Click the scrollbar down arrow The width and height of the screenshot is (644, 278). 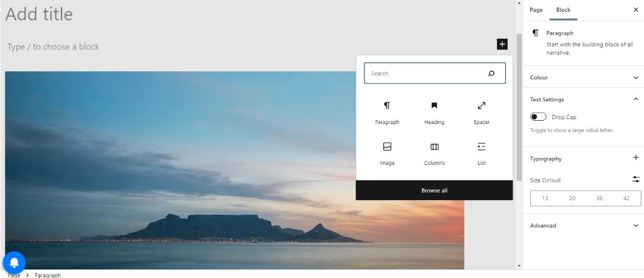tap(518, 266)
